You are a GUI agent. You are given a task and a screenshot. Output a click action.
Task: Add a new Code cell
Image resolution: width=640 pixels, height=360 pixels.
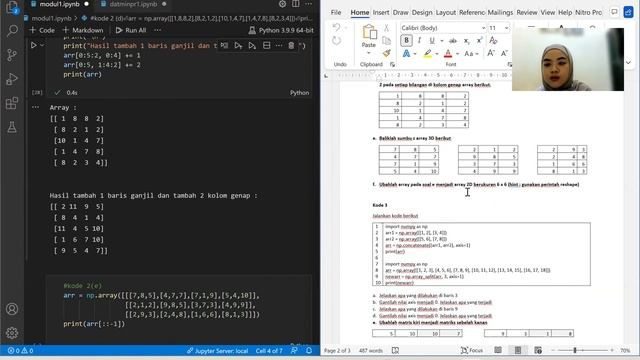coord(42,30)
